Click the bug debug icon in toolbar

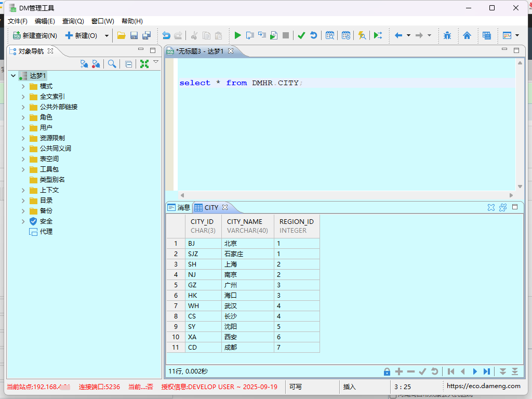(x=447, y=35)
